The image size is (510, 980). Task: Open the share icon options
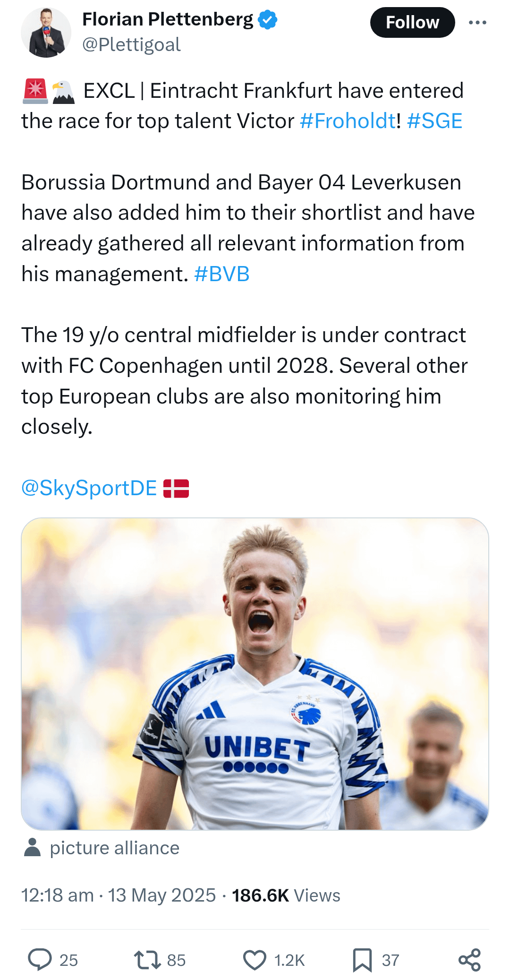coord(469,960)
